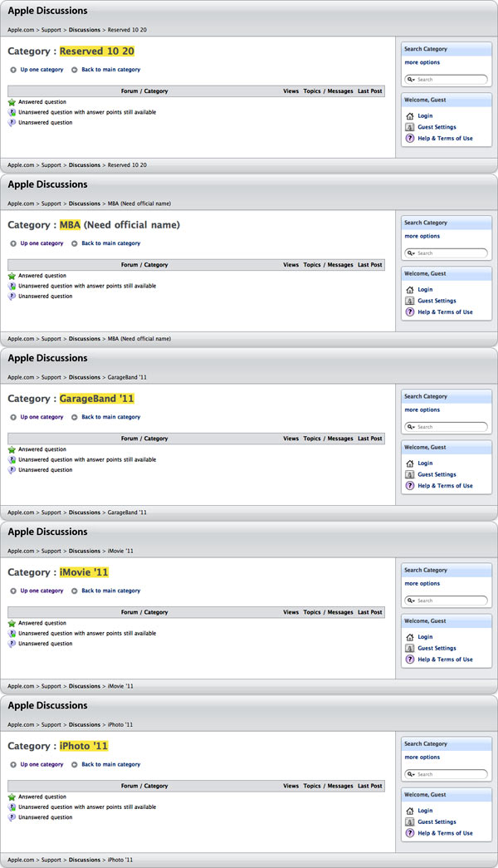Follow Up one category link under iPhoto '11
498x868 pixels.
(x=41, y=764)
